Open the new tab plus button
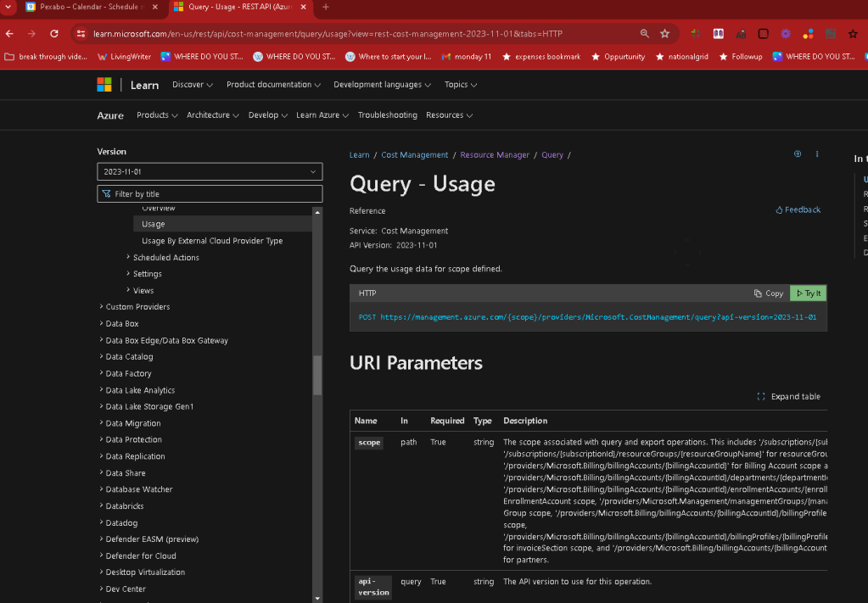Screen dimensions: 868x603 coord(326,7)
